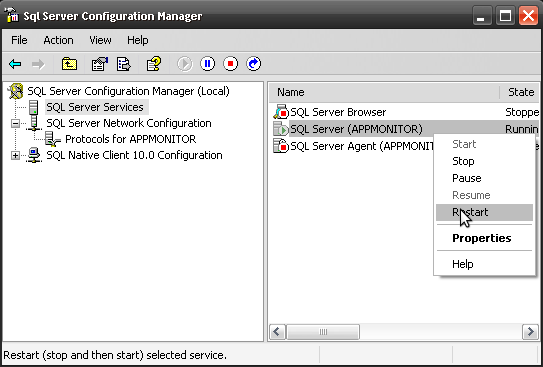Collapse the SQL Server Network Configuration node
Screen dimensions: 543x367
[x=15, y=123]
